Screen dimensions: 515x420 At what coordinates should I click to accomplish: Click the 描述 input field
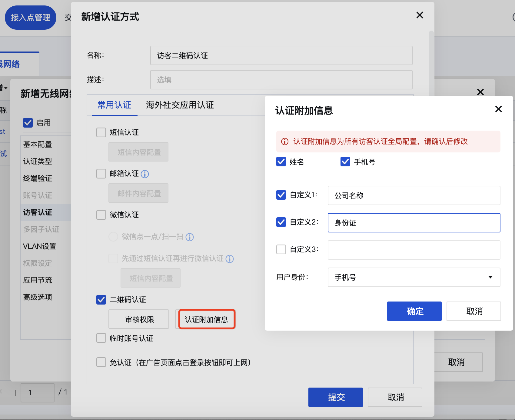[281, 80]
